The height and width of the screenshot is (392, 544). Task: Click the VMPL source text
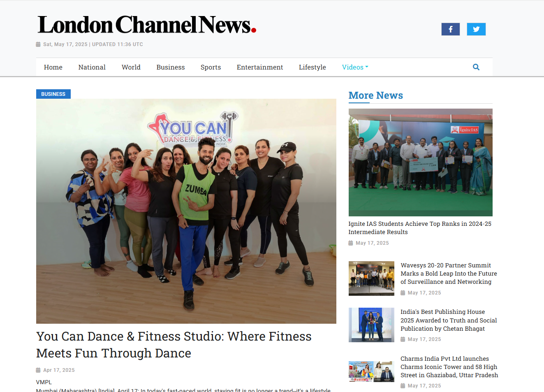(x=44, y=382)
